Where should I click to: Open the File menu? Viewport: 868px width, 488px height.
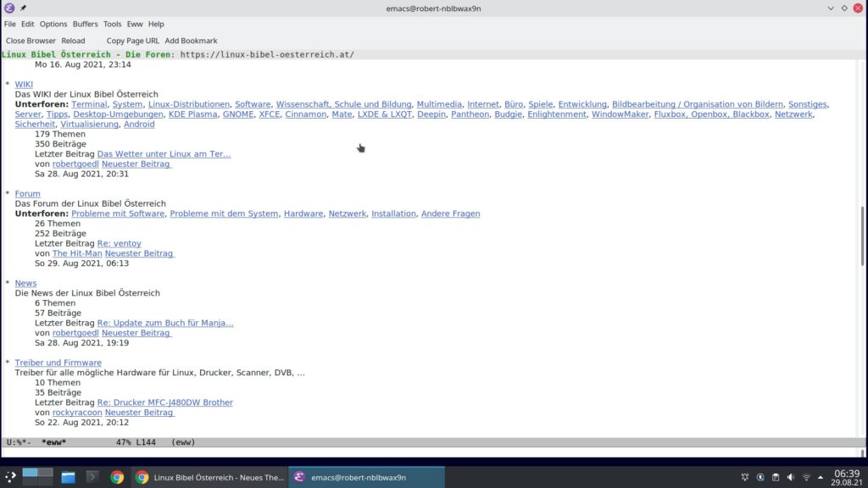click(x=10, y=24)
